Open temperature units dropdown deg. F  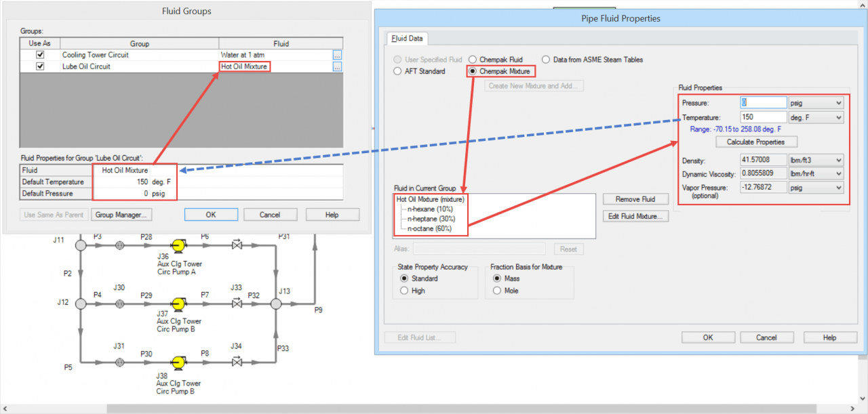[816, 118]
